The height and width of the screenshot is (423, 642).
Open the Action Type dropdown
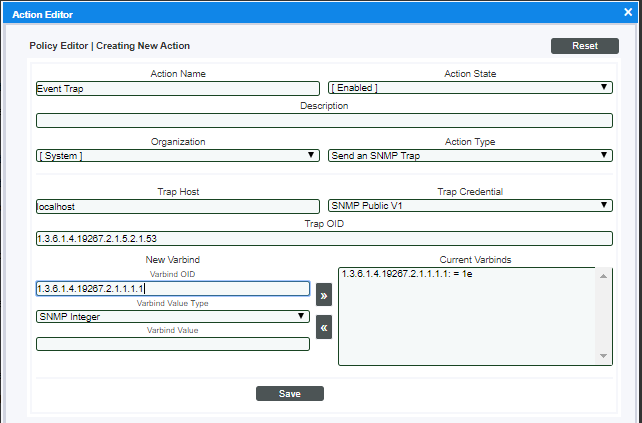(x=470, y=156)
